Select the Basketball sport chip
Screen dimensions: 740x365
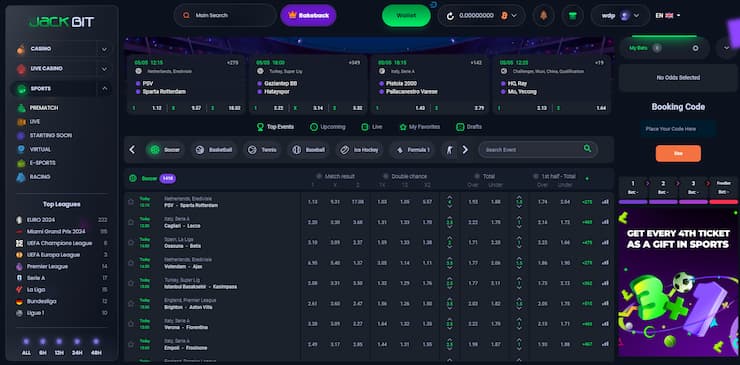(214, 150)
